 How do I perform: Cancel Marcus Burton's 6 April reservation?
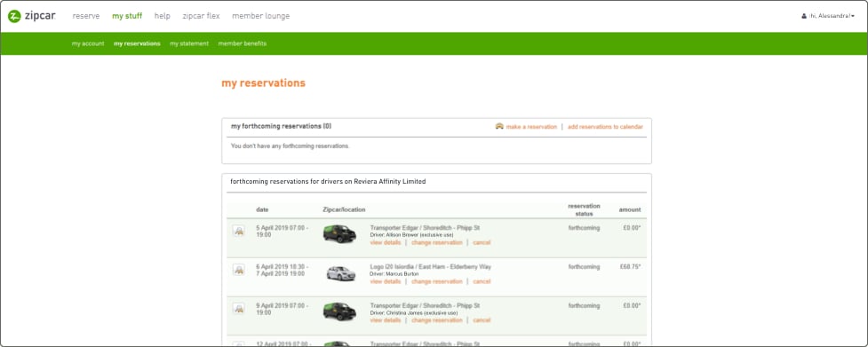482,281
